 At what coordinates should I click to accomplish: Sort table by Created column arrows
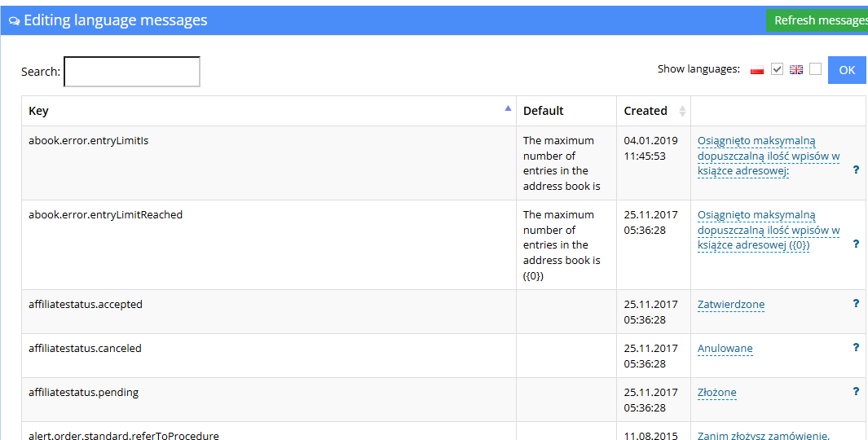tap(682, 112)
